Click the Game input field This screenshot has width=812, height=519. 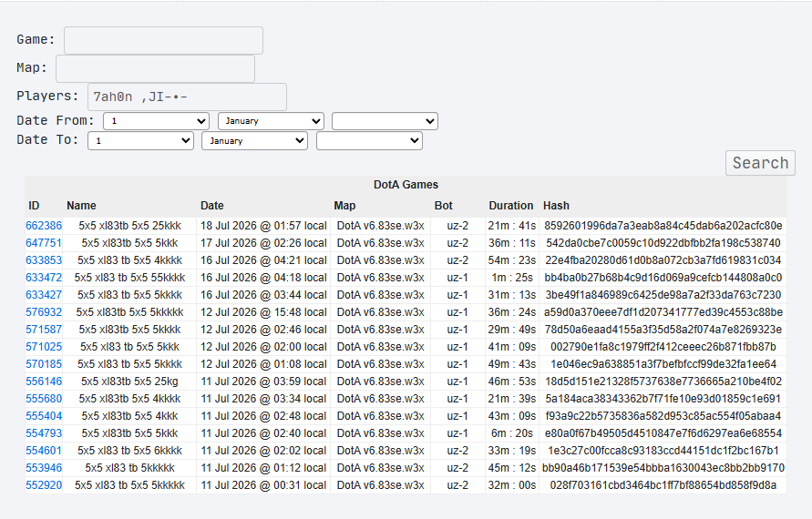[x=163, y=40]
